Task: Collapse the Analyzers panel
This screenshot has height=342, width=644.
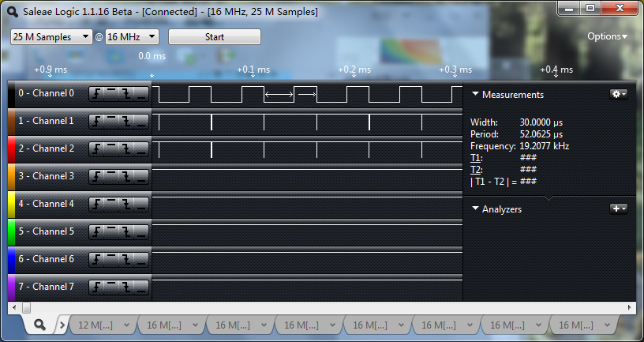Action: [476, 209]
